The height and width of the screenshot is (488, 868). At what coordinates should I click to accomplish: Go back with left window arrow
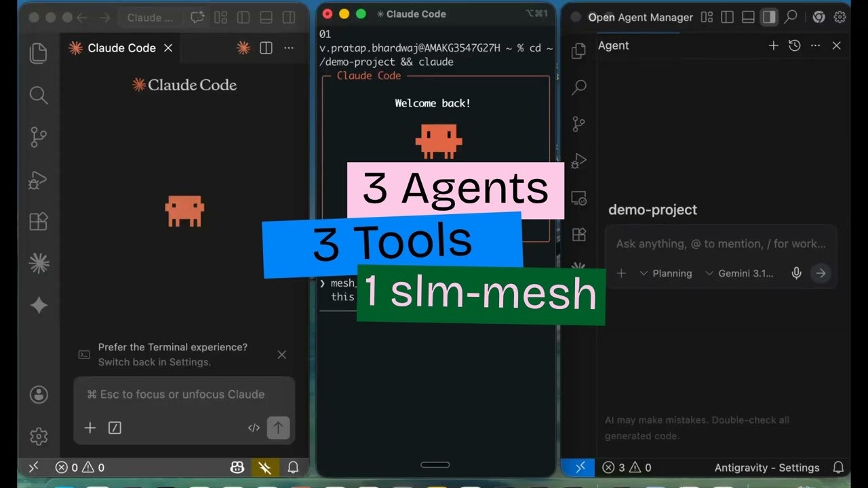82,18
